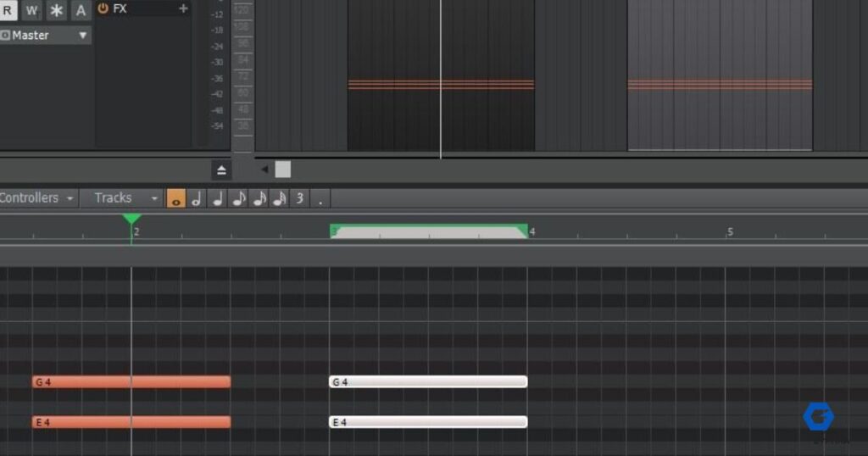Viewport: 868px width, 456px height.
Task: Enable the W write automation button
Action: [x=31, y=10]
